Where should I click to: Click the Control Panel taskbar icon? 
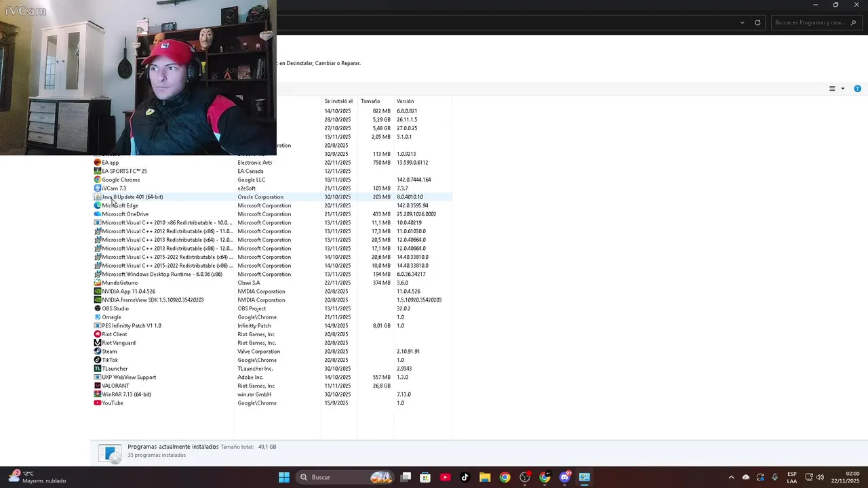click(585, 477)
